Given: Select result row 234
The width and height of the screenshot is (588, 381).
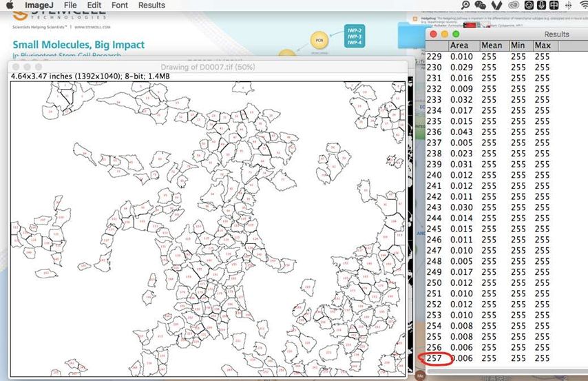Looking at the screenshot, I should click(506, 111).
